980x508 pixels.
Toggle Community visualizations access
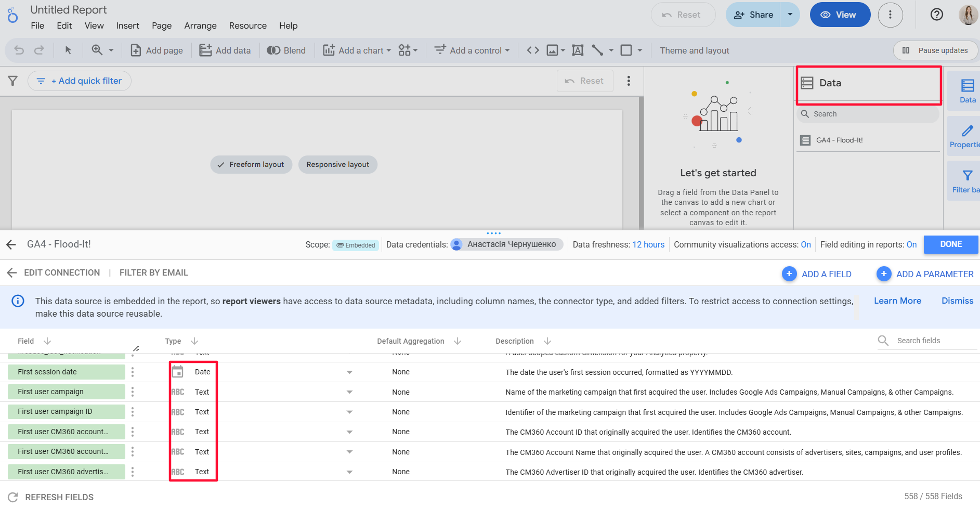tap(806, 244)
